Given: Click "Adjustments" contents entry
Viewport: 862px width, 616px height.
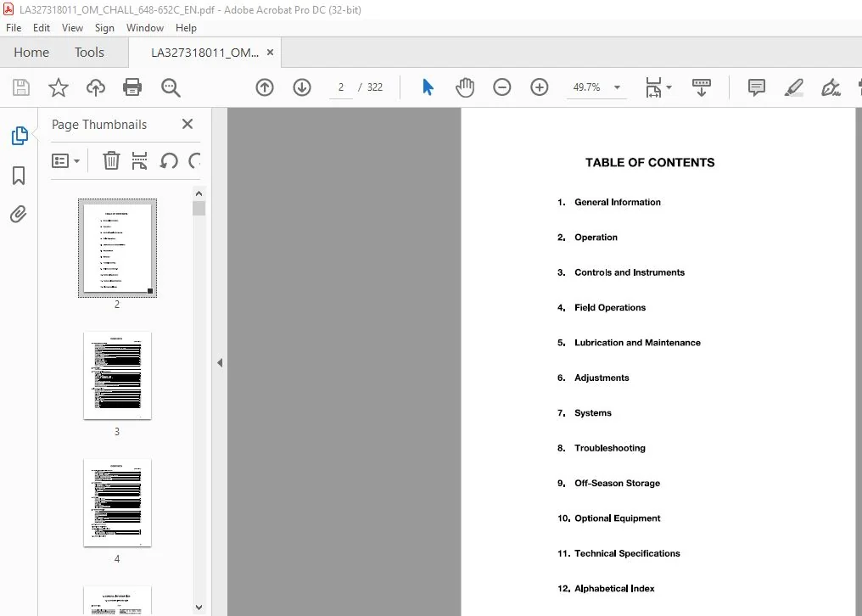Looking at the screenshot, I should click(x=602, y=378).
